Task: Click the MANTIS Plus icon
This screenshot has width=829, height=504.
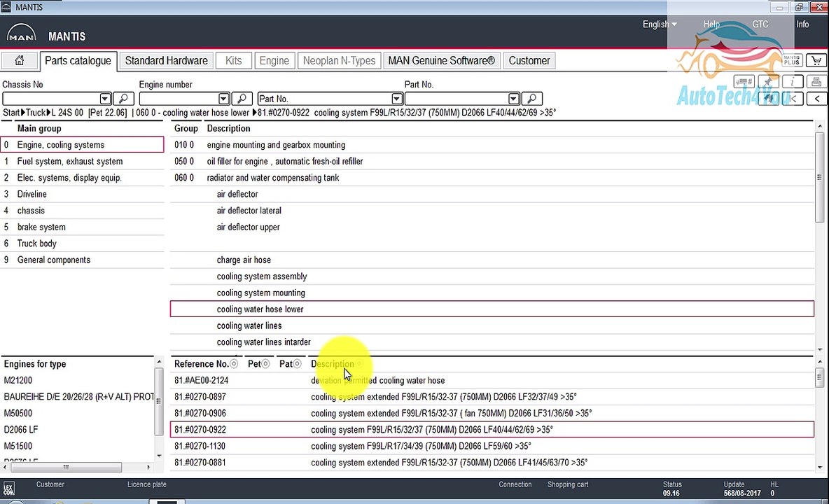Action: [x=791, y=61]
